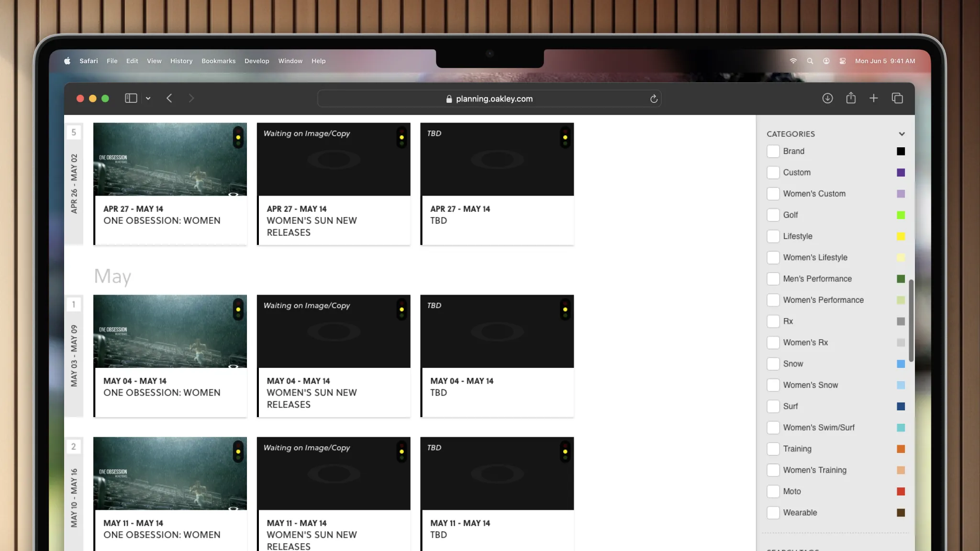The image size is (980, 551).
Task: Check the Rx category checkbox
Action: (773, 321)
